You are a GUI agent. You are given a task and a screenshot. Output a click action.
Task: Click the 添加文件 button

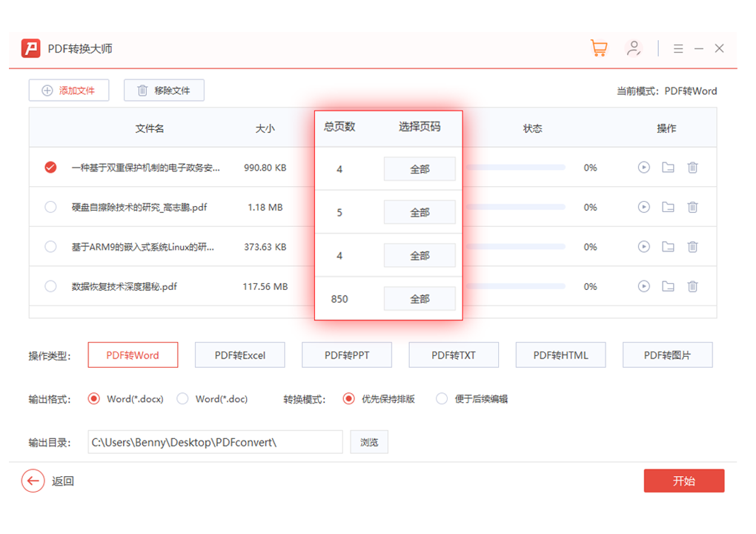click(69, 90)
